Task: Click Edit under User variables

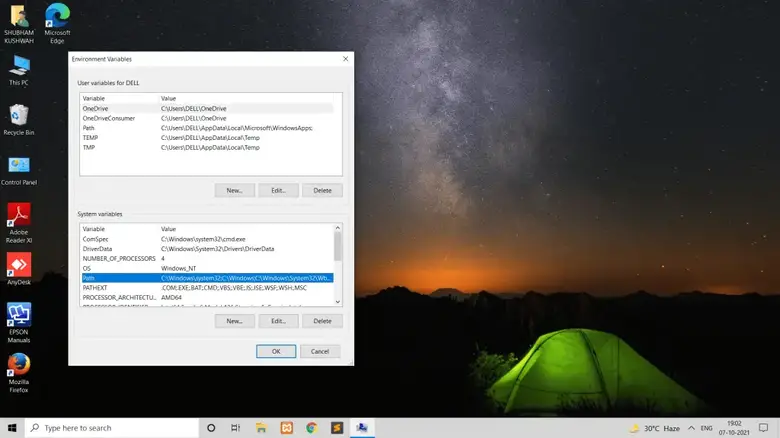Action: point(279,190)
